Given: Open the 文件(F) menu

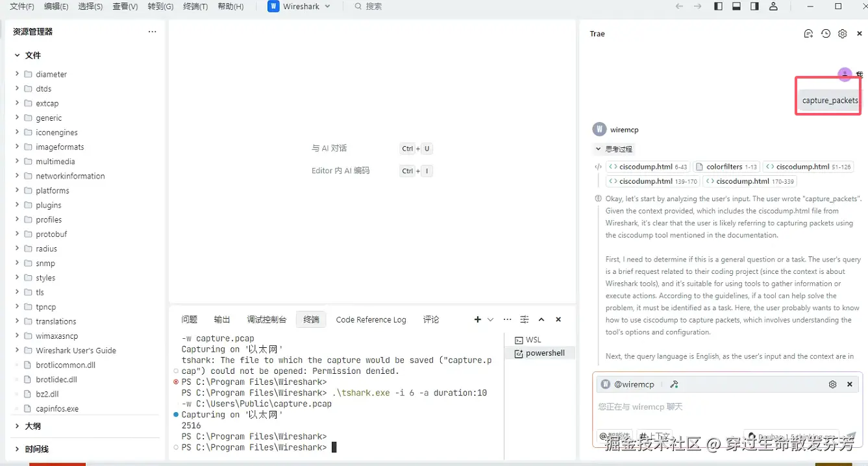Looking at the screenshot, I should point(22,6).
